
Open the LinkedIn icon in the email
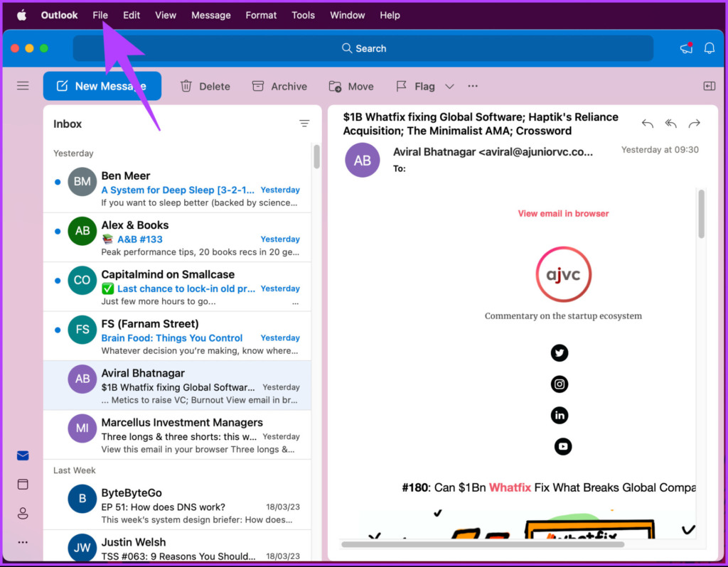coord(560,415)
